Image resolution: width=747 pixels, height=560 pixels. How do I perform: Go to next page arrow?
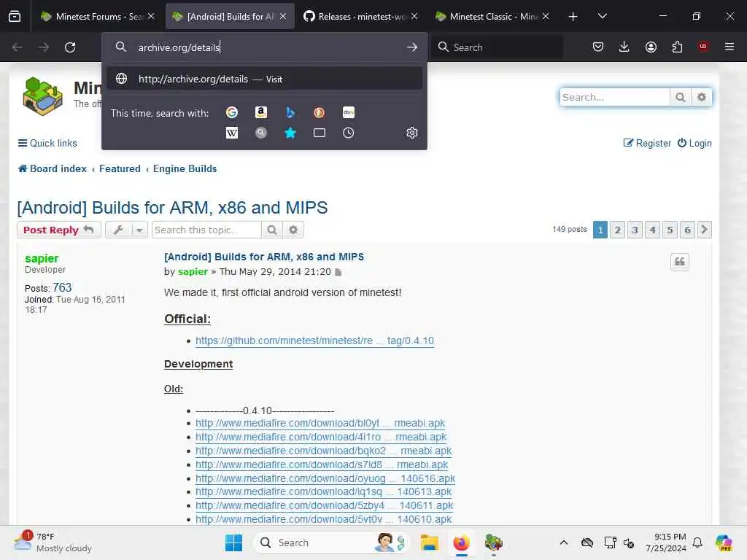704,230
